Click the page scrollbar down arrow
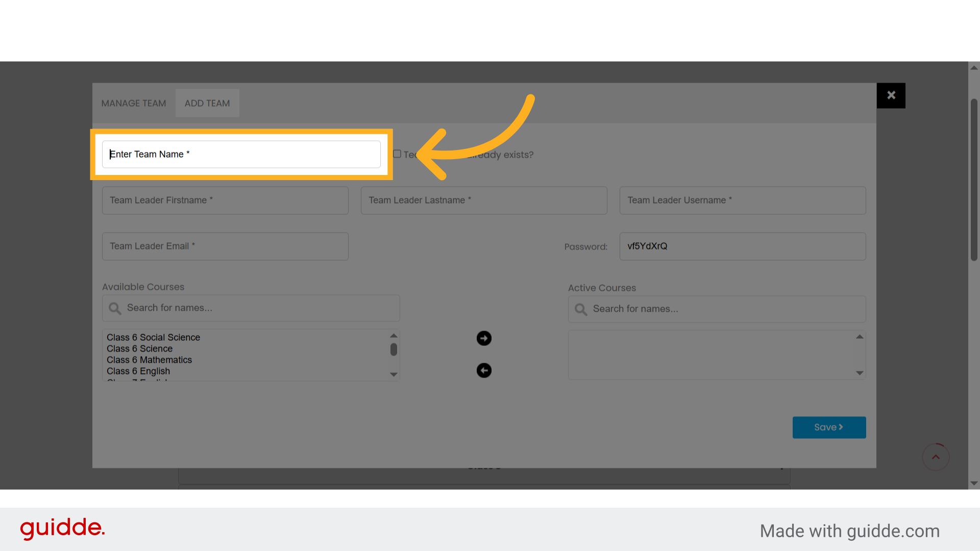 click(x=974, y=484)
